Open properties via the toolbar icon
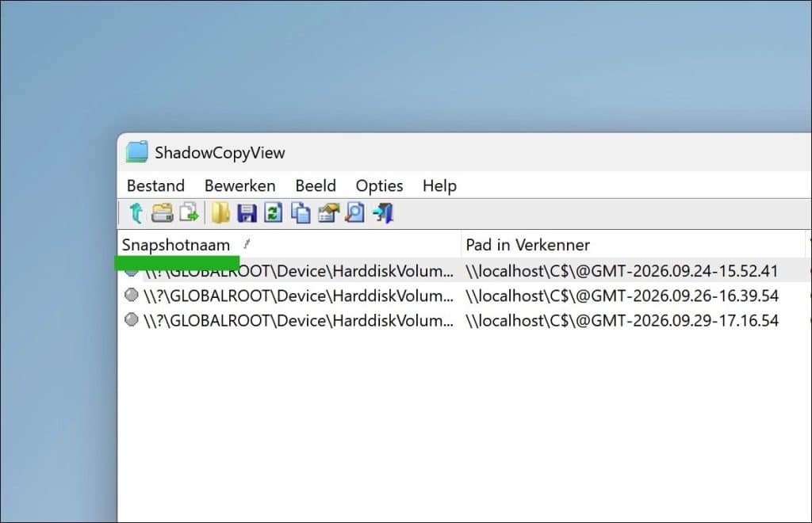 coord(328,212)
